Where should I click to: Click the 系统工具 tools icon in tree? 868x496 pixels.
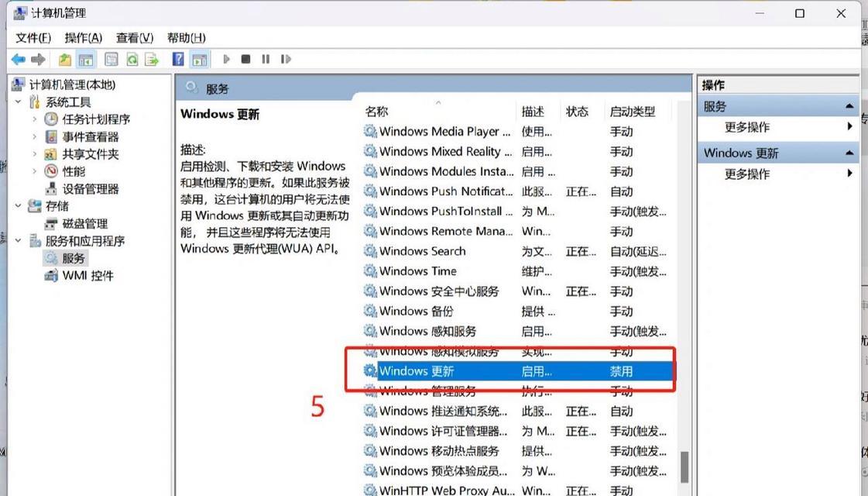click(34, 102)
